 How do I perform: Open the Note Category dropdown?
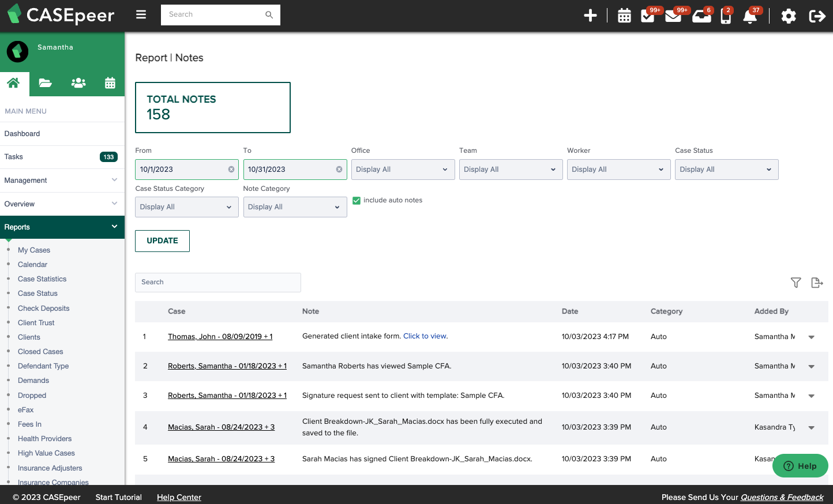pos(295,207)
